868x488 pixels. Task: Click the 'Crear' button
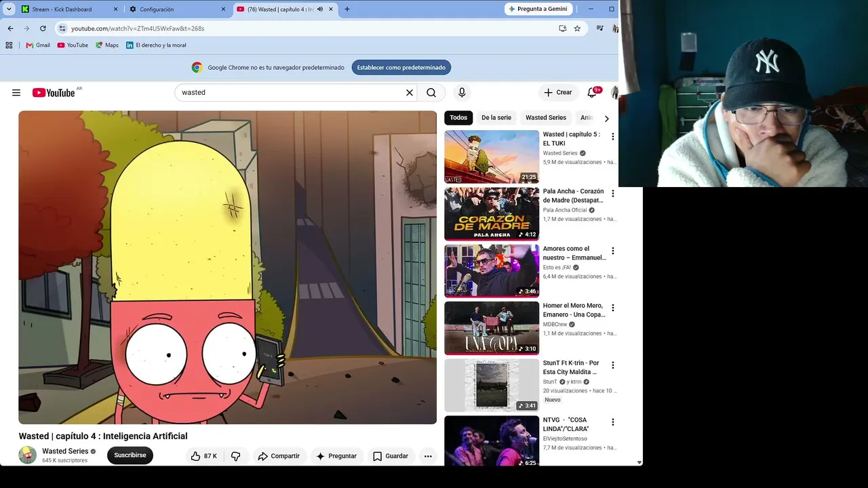click(558, 93)
